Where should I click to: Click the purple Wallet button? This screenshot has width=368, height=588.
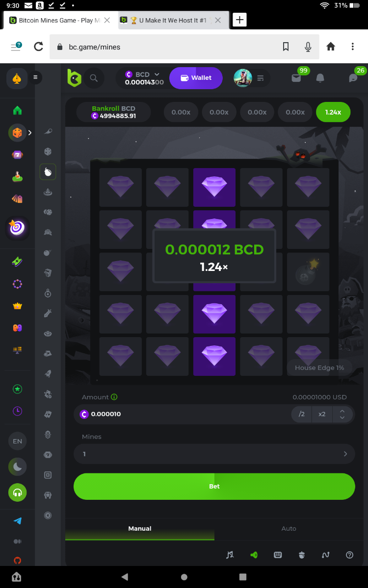(x=196, y=78)
